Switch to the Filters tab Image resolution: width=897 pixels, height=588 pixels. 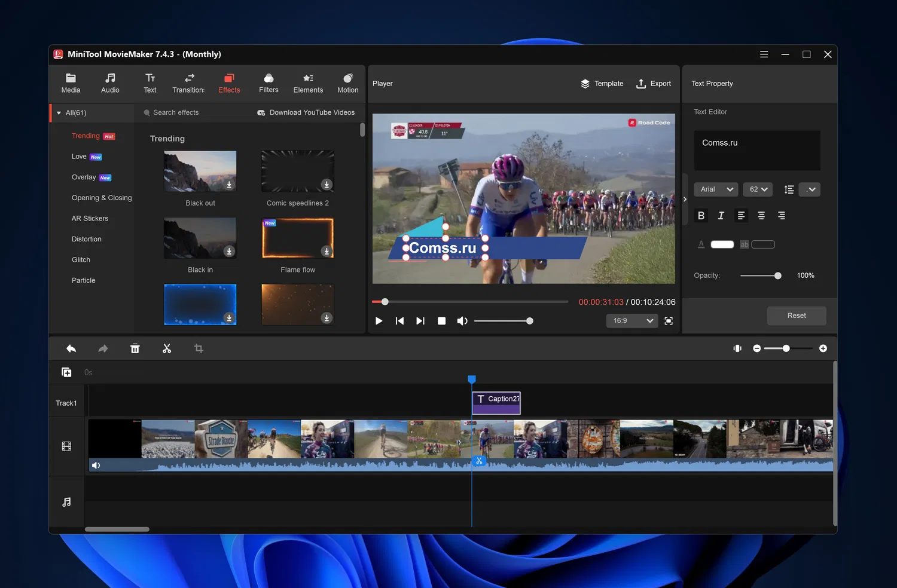pyautogui.click(x=269, y=83)
